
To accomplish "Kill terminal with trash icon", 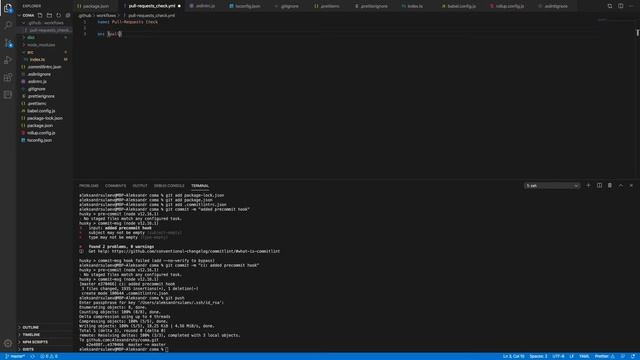I will [x=610, y=185].
